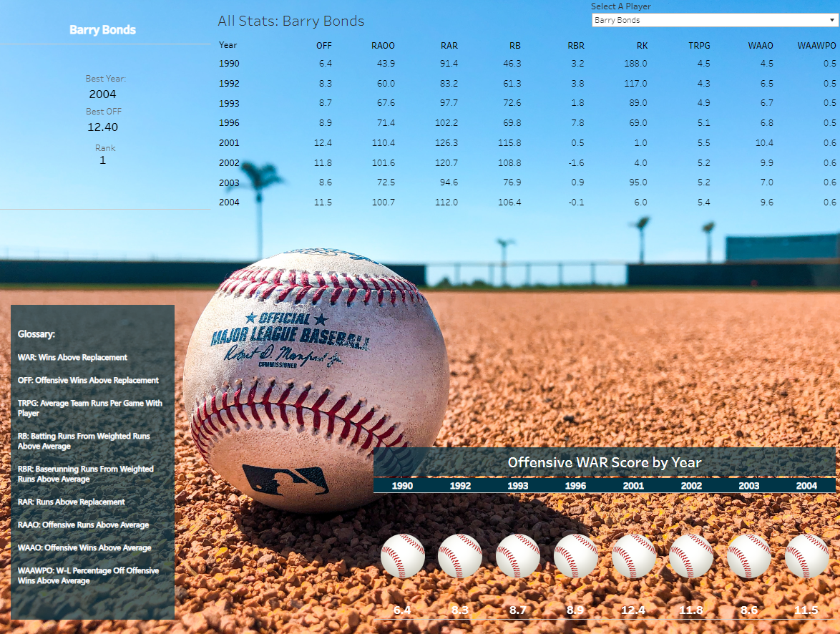Select the 2004 baseball icon in the chart
840x634 pixels.
[806, 555]
